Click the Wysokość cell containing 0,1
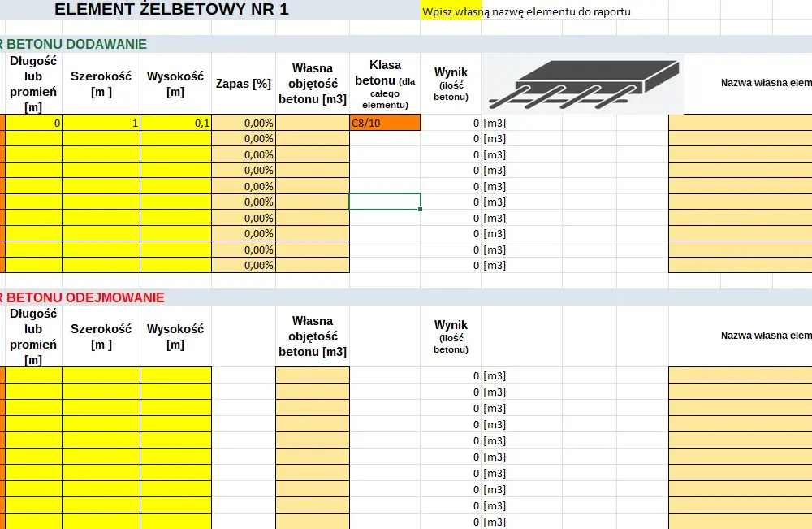Screen dimensions: 812x529 point(175,123)
